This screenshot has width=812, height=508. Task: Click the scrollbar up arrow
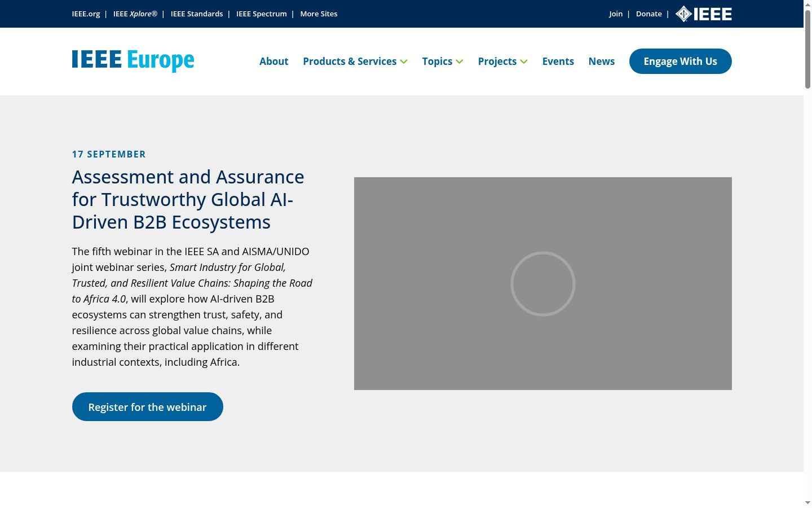(x=807, y=4)
